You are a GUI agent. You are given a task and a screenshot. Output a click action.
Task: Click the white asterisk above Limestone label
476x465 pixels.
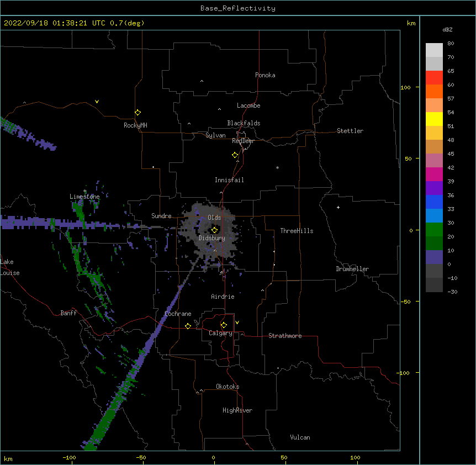(x=85, y=191)
